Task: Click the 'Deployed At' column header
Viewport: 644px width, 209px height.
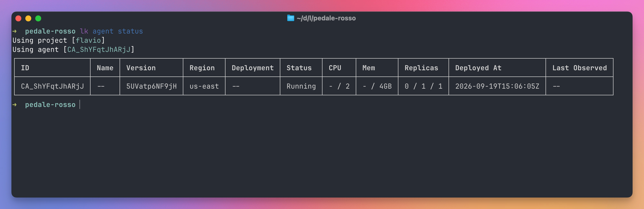Action: coord(478,68)
